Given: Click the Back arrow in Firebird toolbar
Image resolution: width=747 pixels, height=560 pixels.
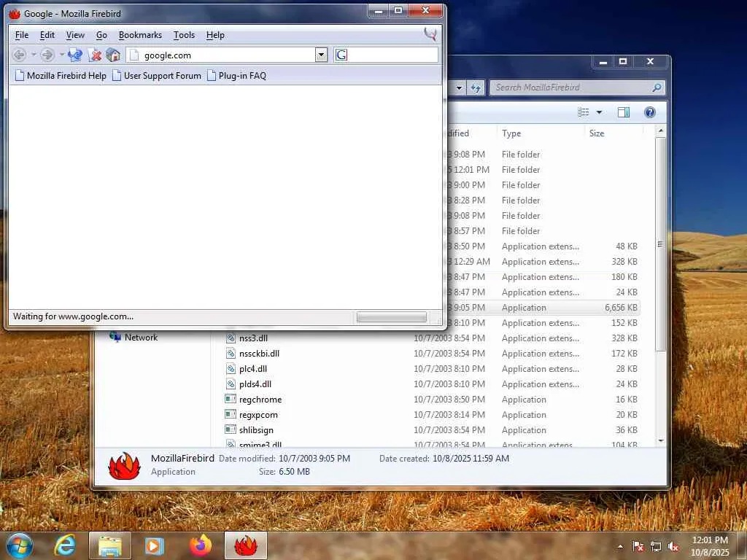Looking at the screenshot, I should click(19, 55).
